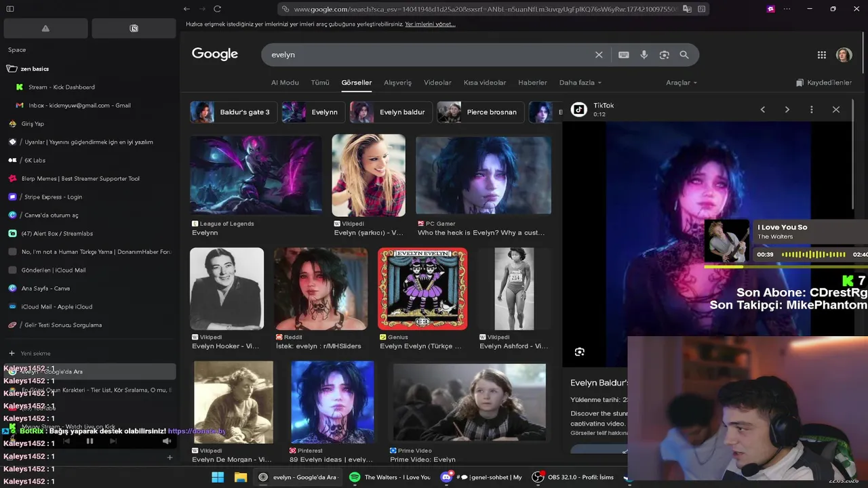Open the OBS 32.1.0 taskbar item

(573, 477)
